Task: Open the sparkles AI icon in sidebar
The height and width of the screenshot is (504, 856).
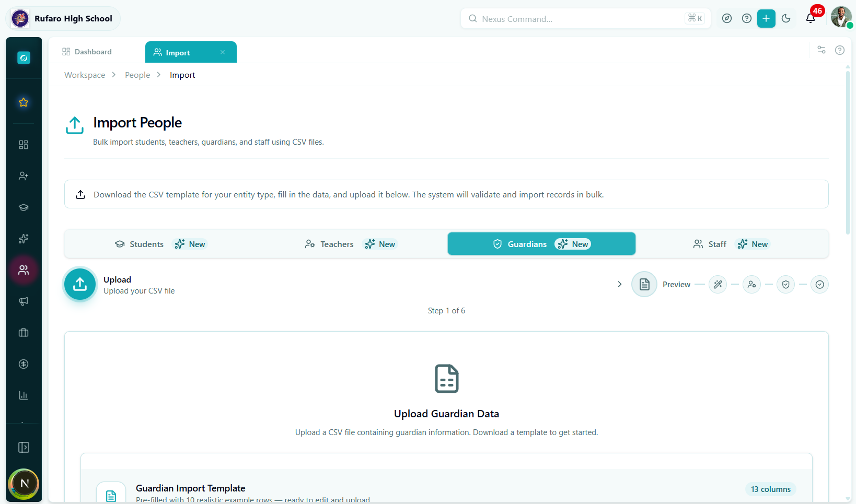Action: (24, 239)
